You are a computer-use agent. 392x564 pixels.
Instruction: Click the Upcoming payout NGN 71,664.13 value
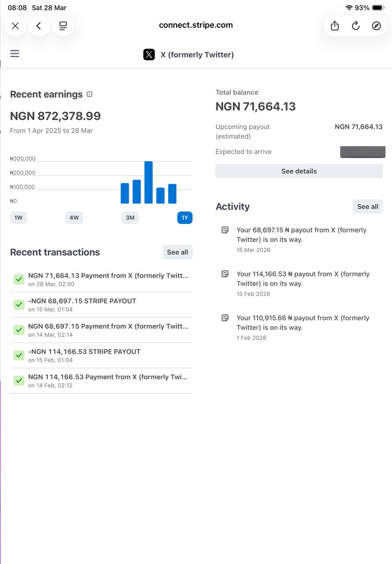tap(359, 127)
